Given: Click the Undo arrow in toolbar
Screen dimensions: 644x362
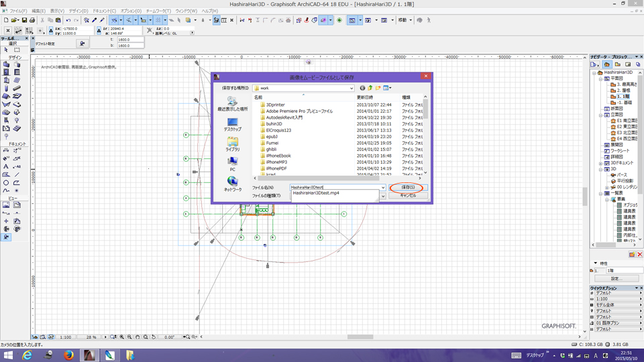Looking at the screenshot, I should tap(68, 20).
